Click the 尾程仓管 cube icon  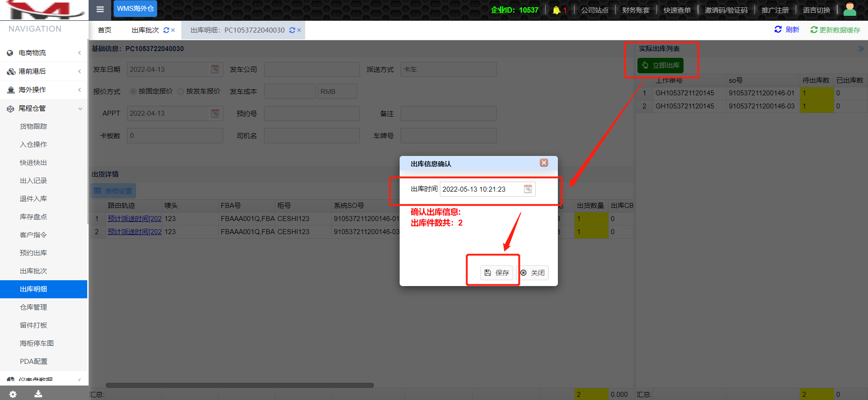click(10, 108)
